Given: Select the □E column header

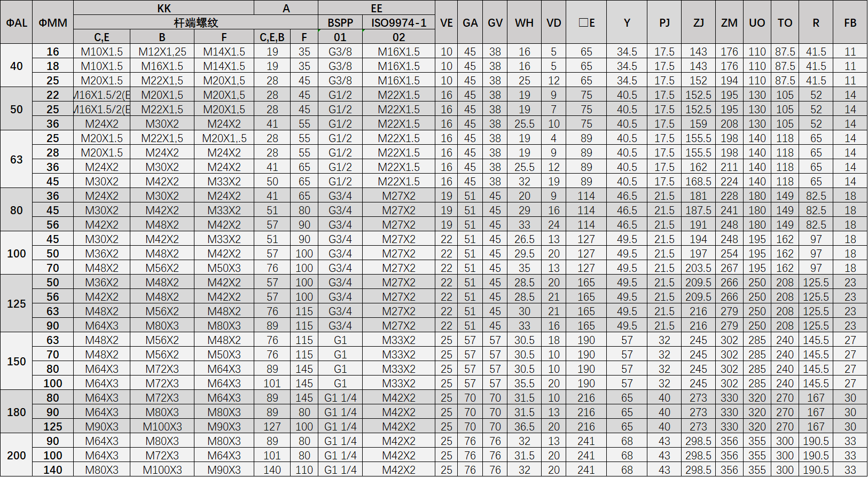Looking at the screenshot, I should click(587, 22).
